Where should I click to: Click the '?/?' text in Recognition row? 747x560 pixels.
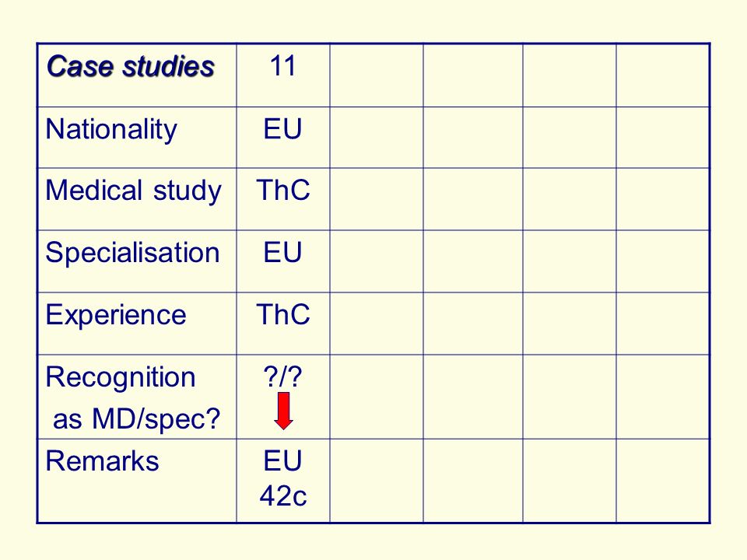(x=283, y=376)
